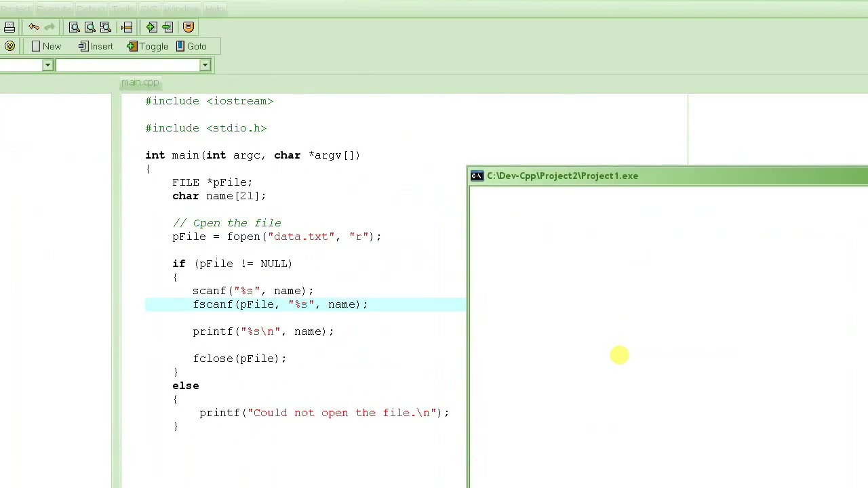Click the Goto Line icon

[127, 27]
